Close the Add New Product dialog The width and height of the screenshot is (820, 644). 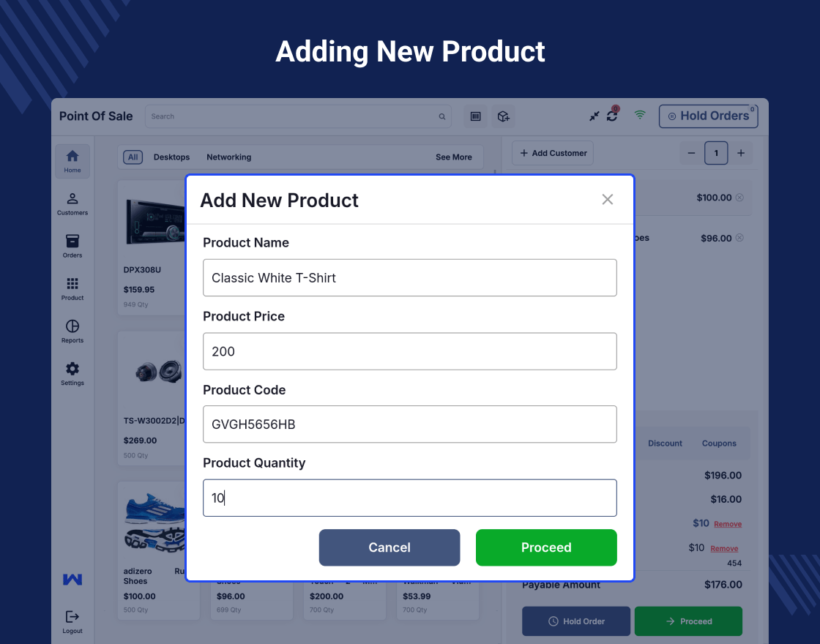607,200
